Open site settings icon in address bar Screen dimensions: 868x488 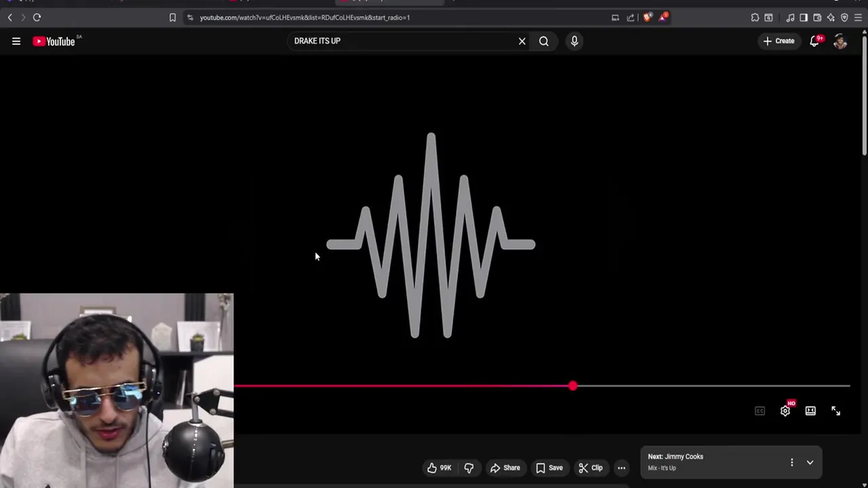coord(190,18)
